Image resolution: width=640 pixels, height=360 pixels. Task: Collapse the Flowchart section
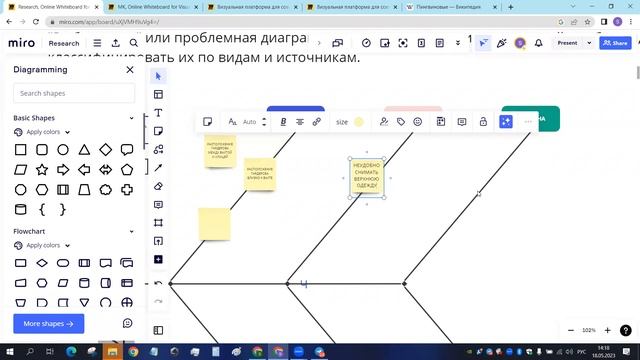[131, 231]
